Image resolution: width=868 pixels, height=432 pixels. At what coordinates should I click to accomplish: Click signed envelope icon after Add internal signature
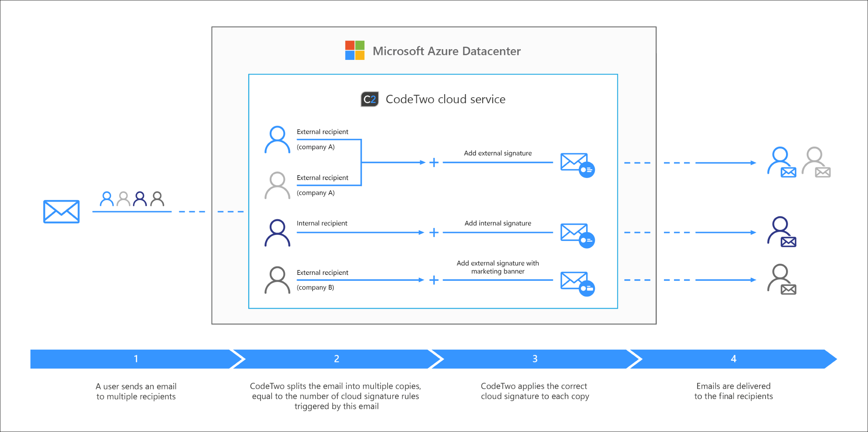(x=578, y=236)
